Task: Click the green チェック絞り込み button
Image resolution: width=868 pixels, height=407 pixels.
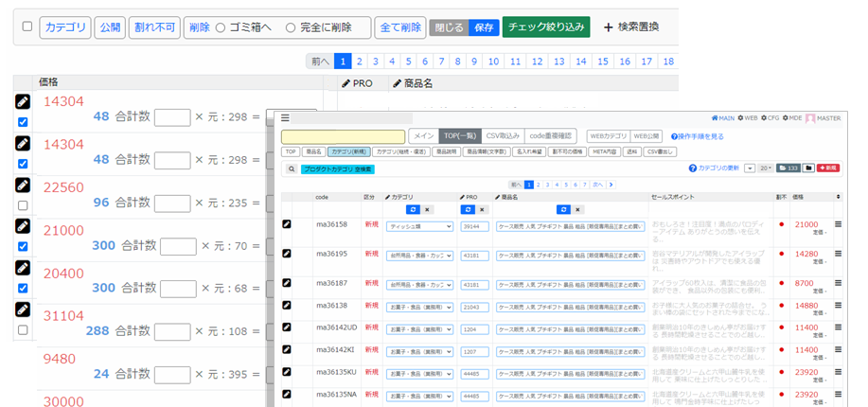Action: point(545,27)
